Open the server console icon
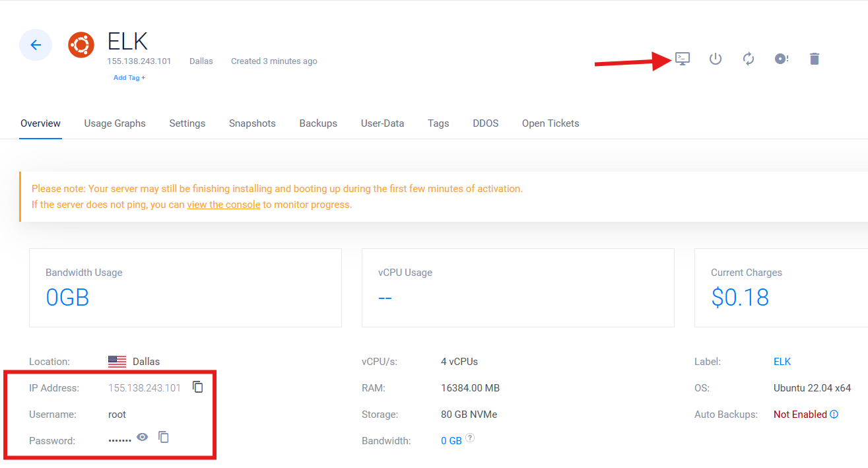The image size is (868, 468). click(683, 59)
